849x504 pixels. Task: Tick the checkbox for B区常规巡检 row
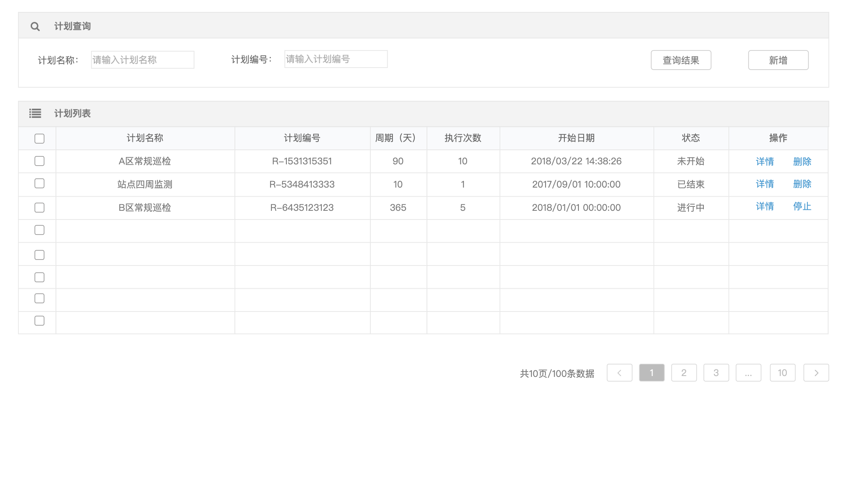tap(39, 208)
